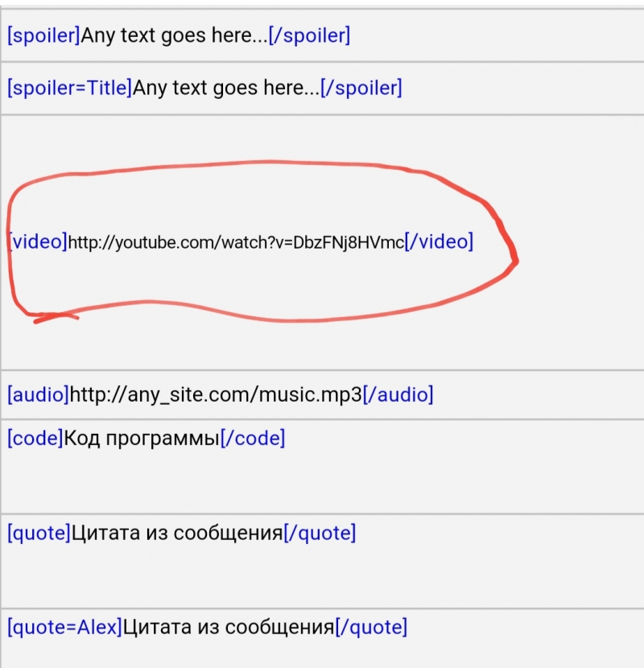The height and width of the screenshot is (668, 644).
Task: Click the [quote=Alex] opening tag
Action: [64, 627]
